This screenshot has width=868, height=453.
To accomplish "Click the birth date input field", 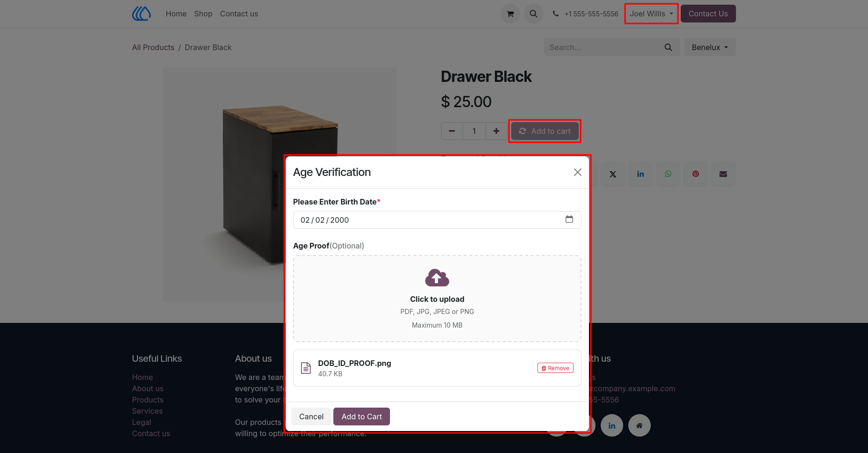I will pyautogui.click(x=437, y=220).
